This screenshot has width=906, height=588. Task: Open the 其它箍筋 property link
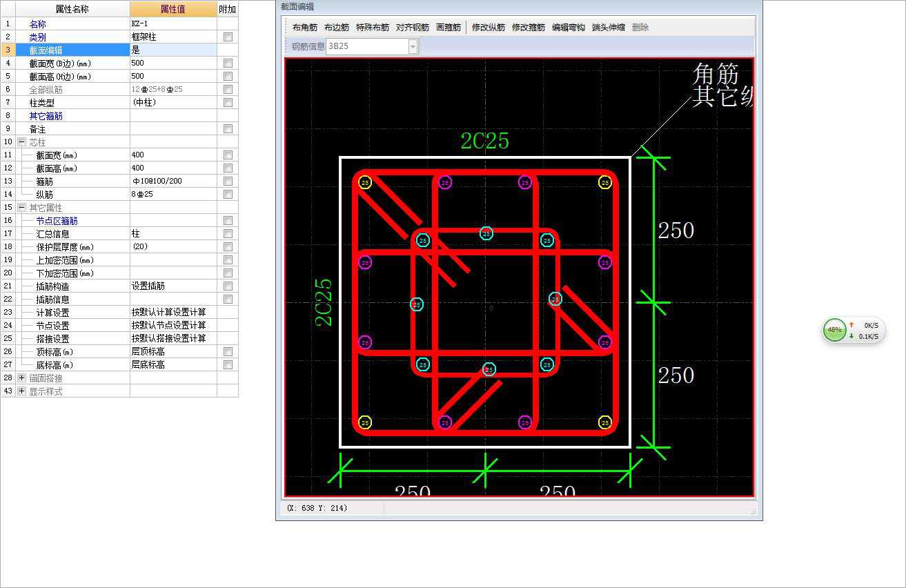tap(46, 116)
